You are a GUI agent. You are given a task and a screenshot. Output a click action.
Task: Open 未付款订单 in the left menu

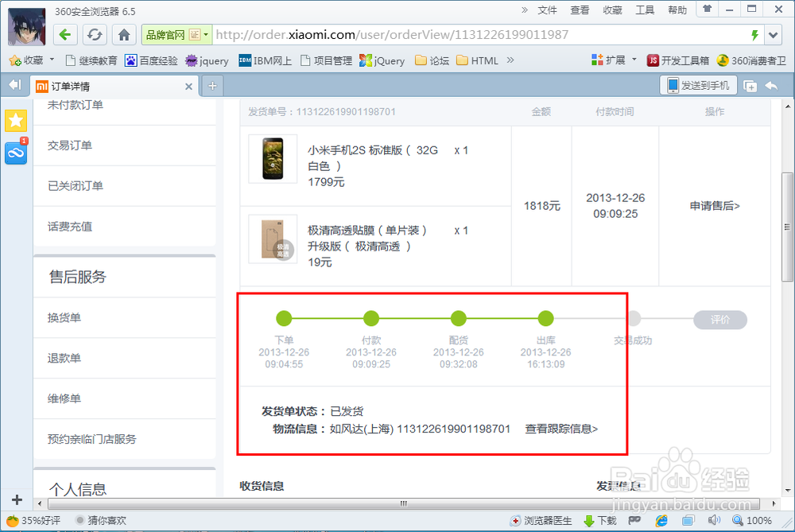pos(75,105)
